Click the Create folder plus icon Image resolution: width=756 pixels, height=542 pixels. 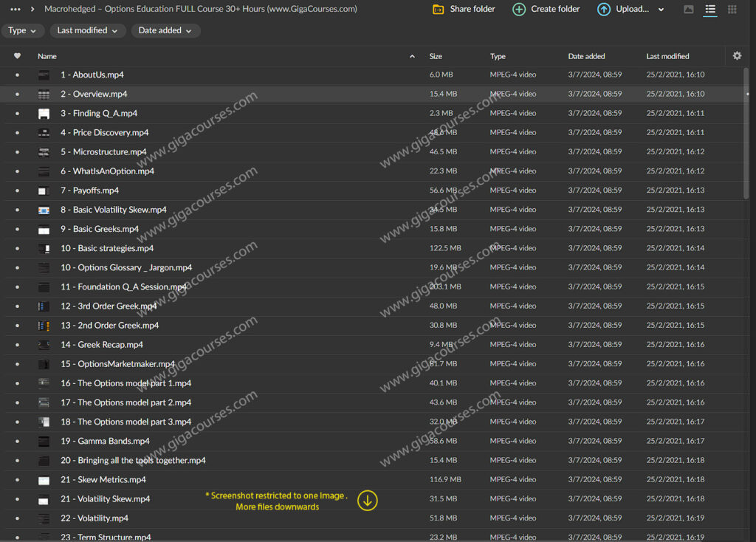(519, 10)
